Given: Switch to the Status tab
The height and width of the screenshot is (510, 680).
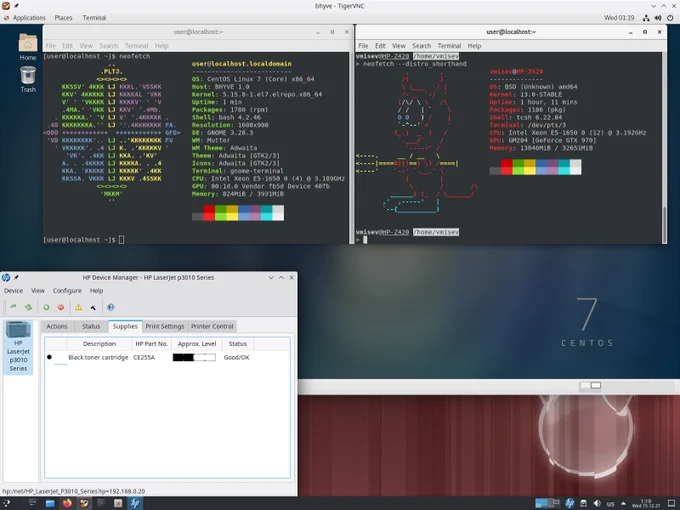Looking at the screenshot, I should click(x=91, y=326).
